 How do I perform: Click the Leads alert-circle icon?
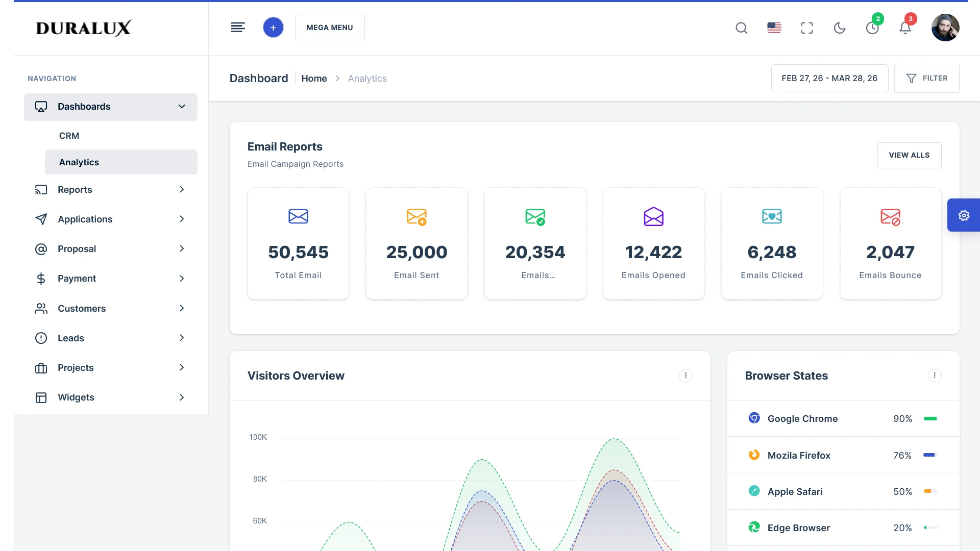[41, 338]
